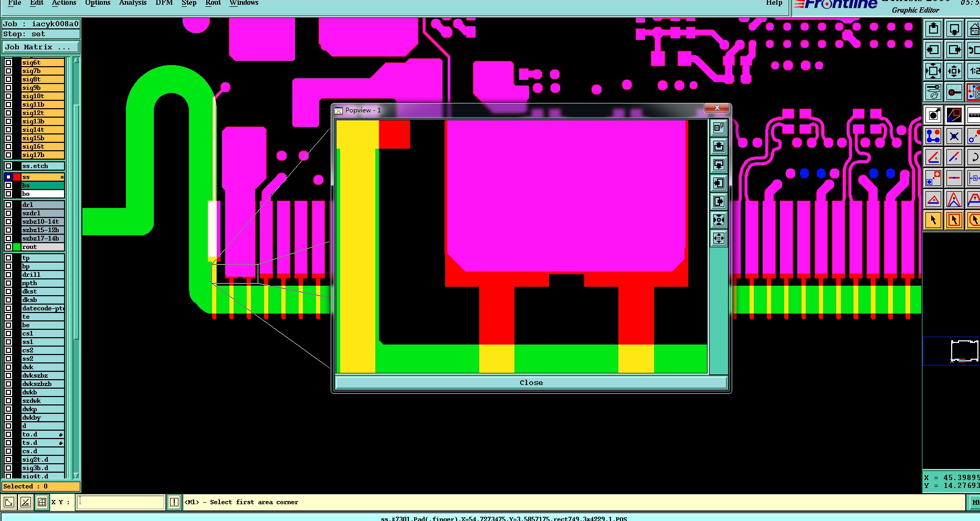Open the DFM menu
Image resolution: width=980 pixels, height=521 pixels.
tap(164, 3)
